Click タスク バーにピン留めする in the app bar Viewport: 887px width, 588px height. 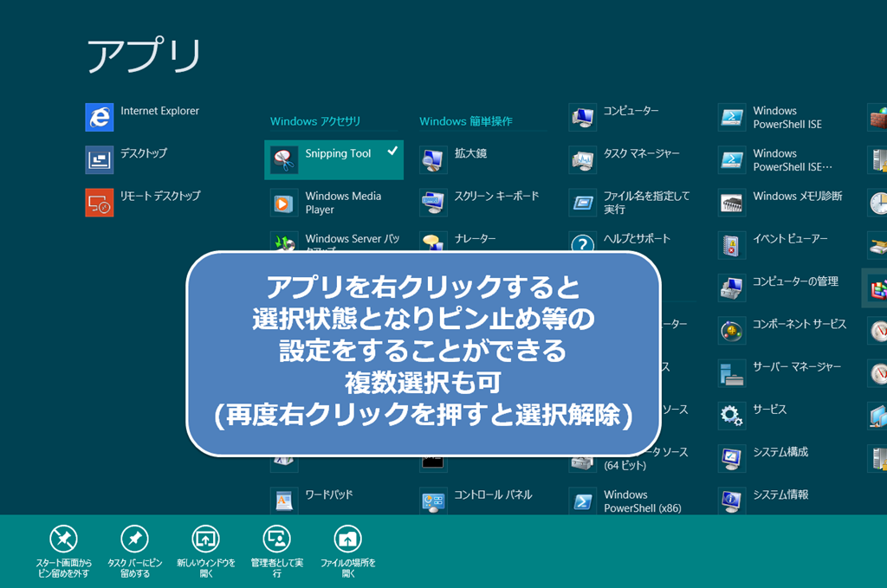(134, 552)
